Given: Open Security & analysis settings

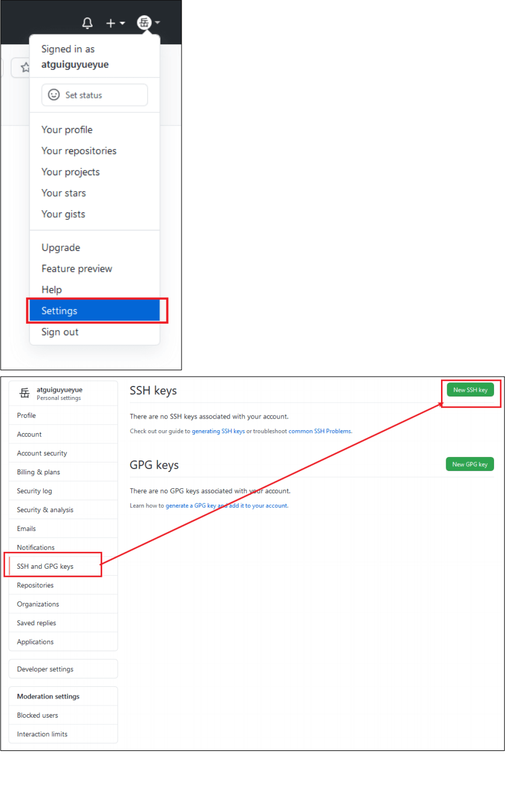Looking at the screenshot, I should click(x=63, y=509).
